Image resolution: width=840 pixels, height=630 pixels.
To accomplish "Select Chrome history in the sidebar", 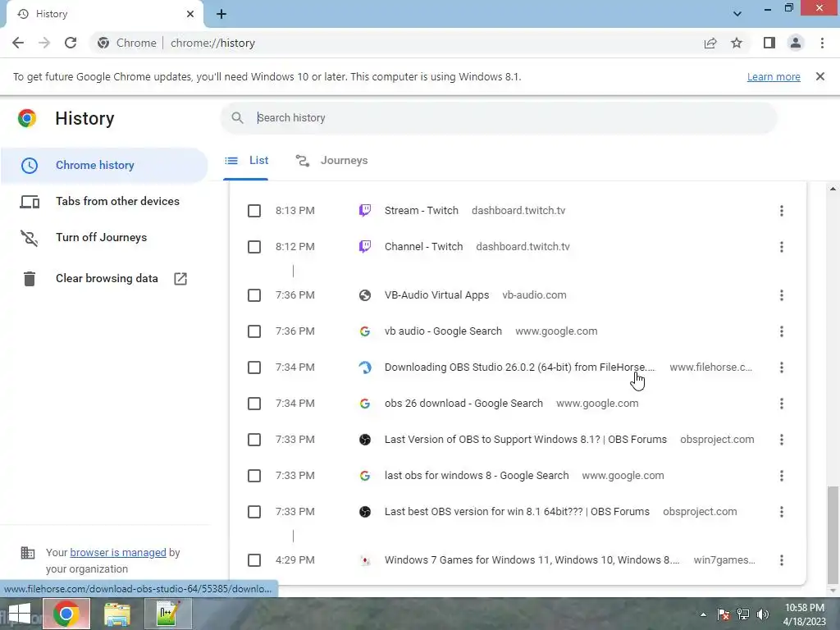I will click(104, 165).
